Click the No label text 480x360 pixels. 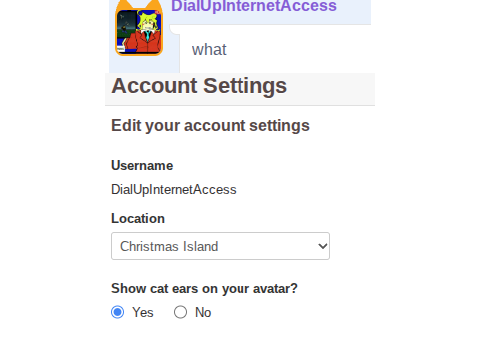pyautogui.click(x=203, y=312)
